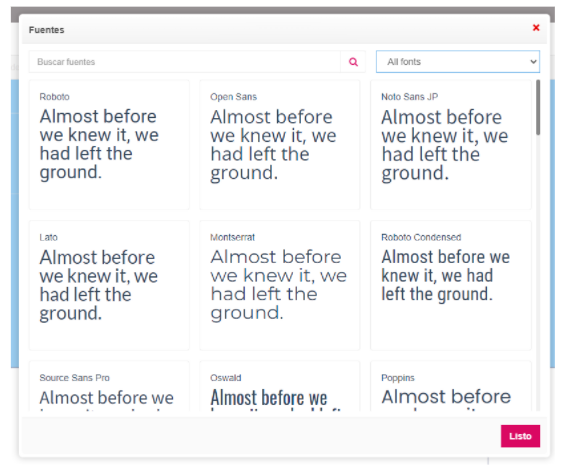The image size is (565, 474).
Task: Click the Listo button
Action: coord(520,436)
